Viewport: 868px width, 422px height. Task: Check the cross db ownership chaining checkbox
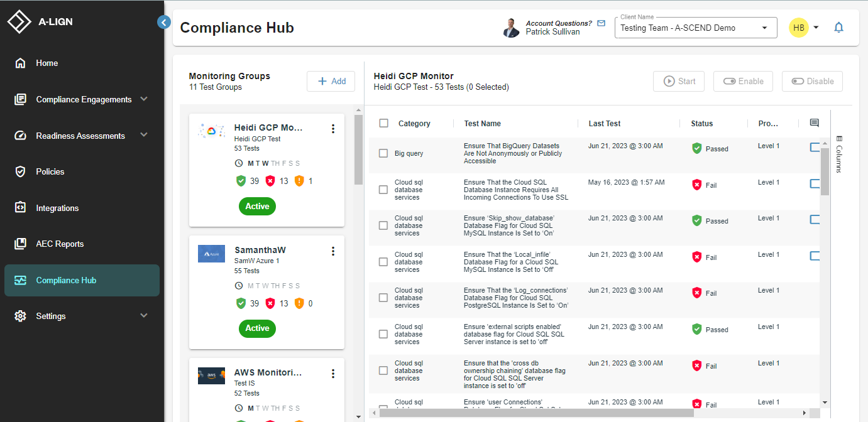(x=383, y=371)
